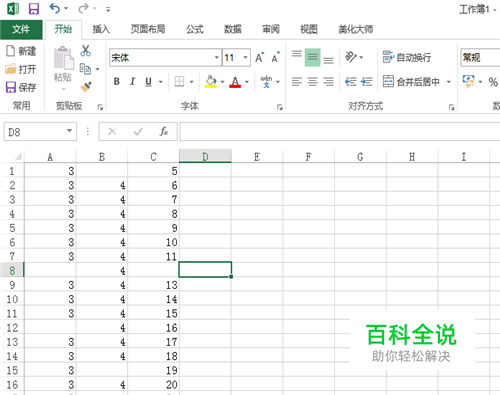
Task: Open the font size 11 dropdown
Action: tap(246, 58)
